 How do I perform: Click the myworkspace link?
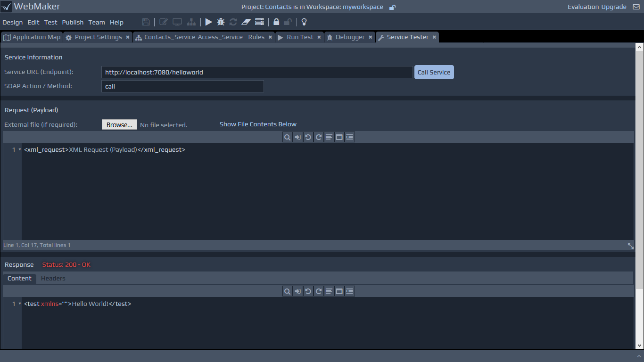click(363, 7)
